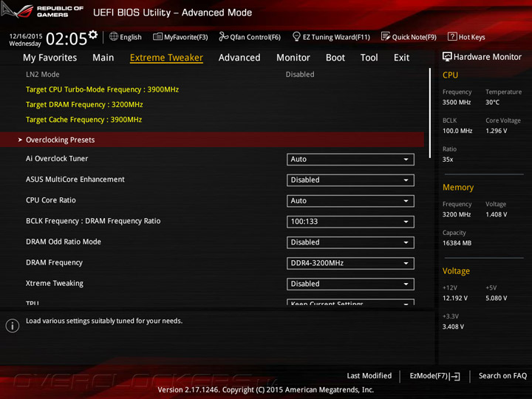Open the Monitor tab
Image resolution: width=532 pixels, height=399 pixels.
[x=293, y=58]
